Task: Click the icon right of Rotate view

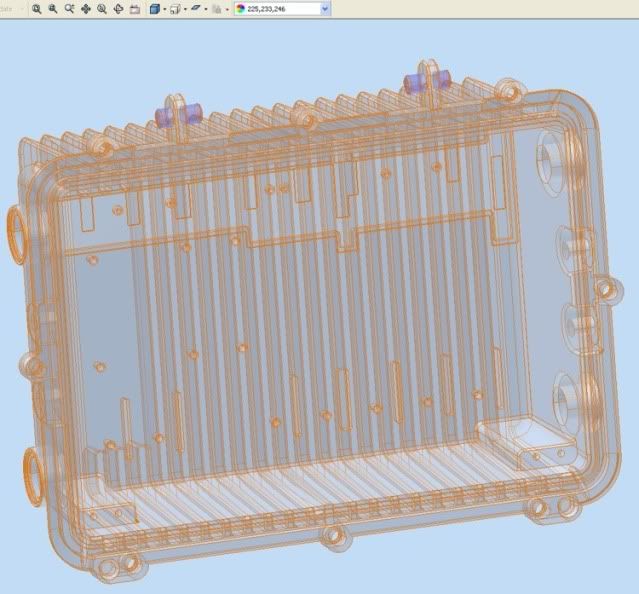Action: coord(134,8)
